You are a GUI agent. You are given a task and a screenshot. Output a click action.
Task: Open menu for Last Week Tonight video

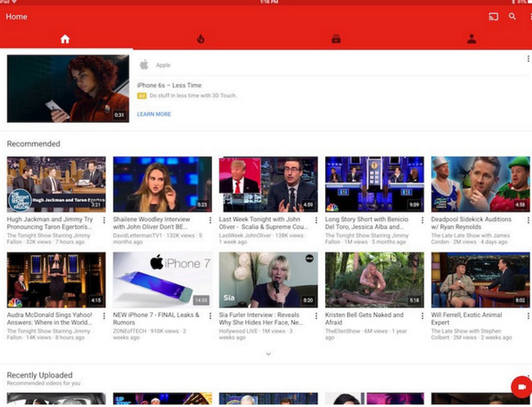point(316,220)
